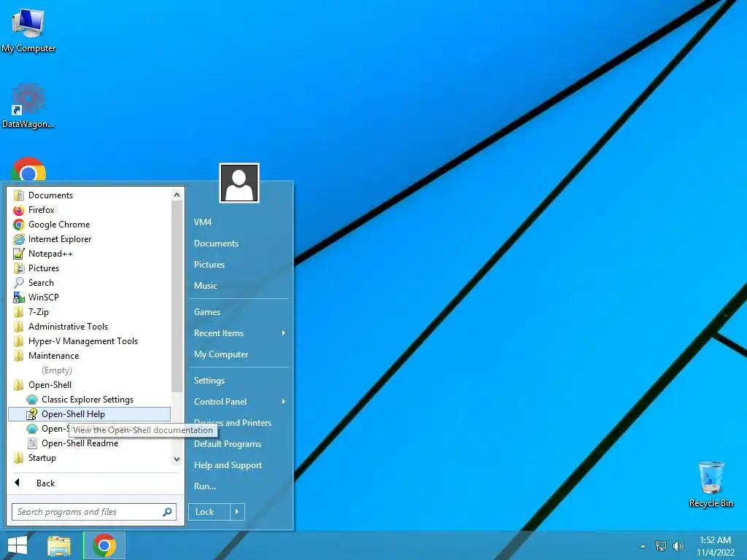
Task: Open the Run... dialog entry
Action: pyautogui.click(x=239, y=486)
